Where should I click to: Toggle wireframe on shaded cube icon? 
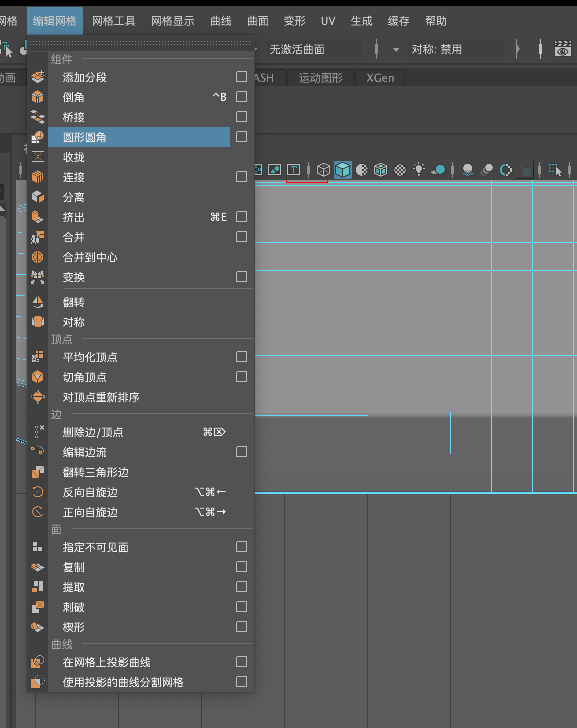pyautogui.click(x=381, y=170)
